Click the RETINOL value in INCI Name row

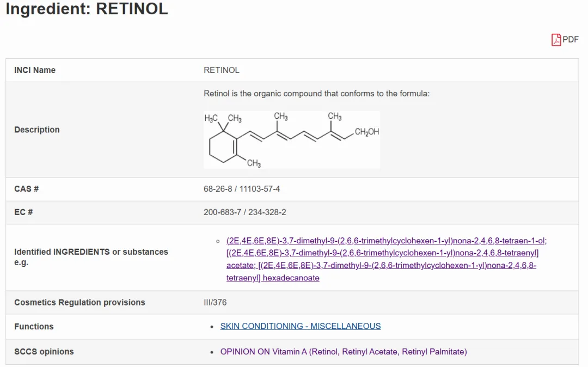coord(222,70)
